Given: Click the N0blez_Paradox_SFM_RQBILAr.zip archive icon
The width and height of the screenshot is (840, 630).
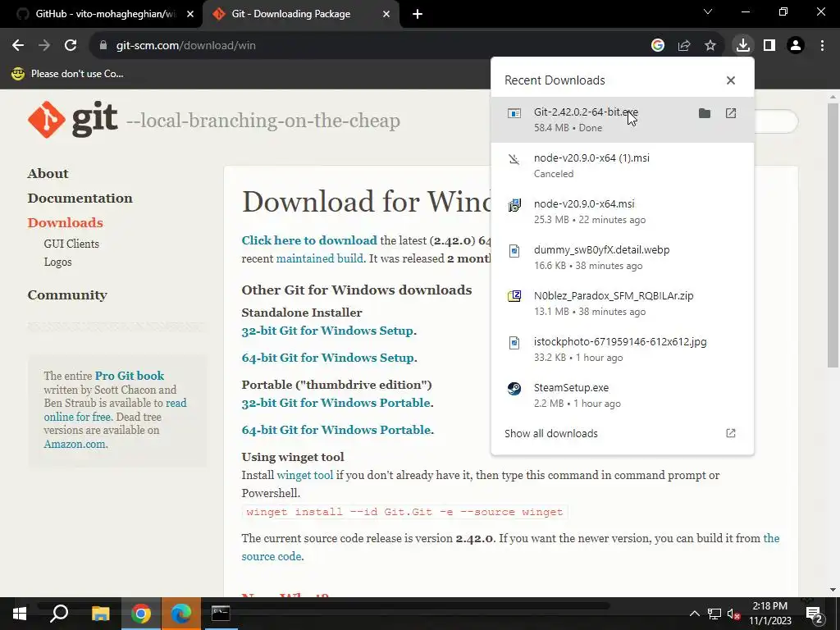Looking at the screenshot, I should 514,296.
